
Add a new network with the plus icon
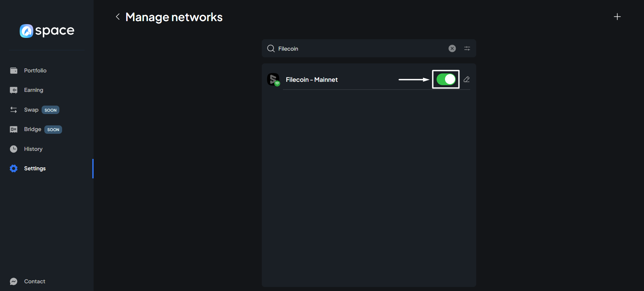617,17
